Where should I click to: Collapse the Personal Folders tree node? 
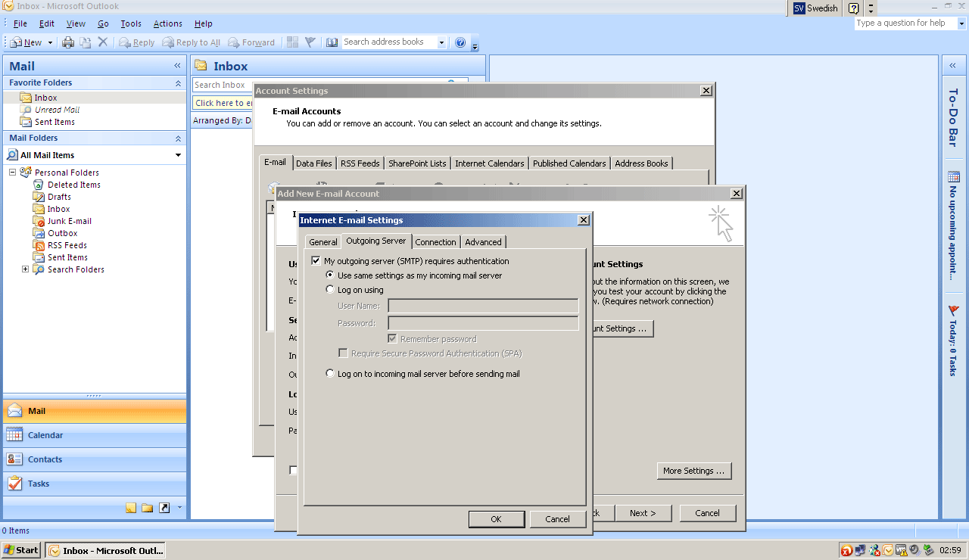tap(13, 173)
